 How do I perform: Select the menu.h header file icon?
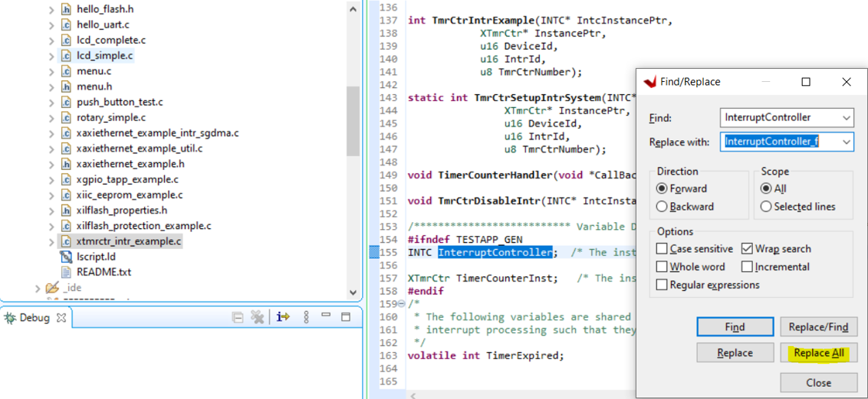(66, 87)
